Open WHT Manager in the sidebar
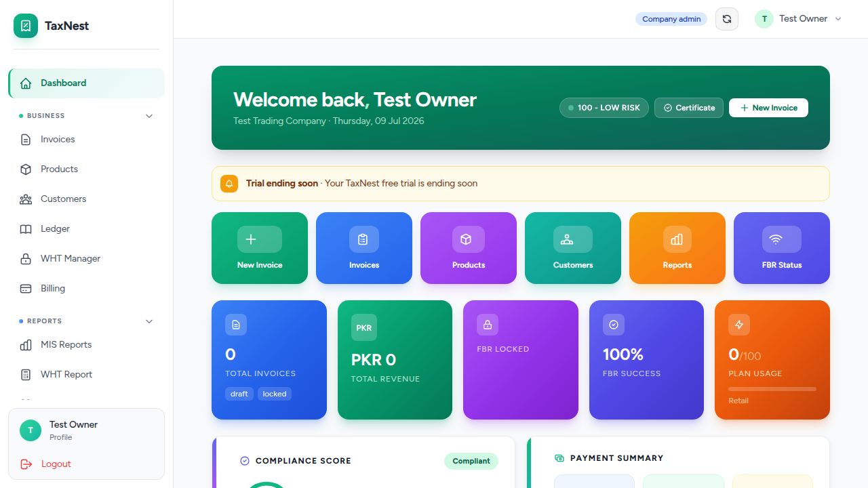 (x=86, y=259)
